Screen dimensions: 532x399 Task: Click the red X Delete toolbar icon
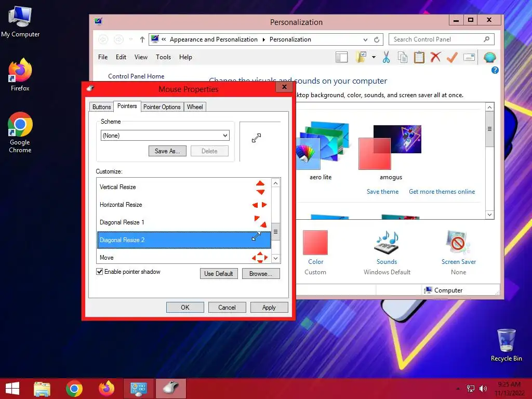click(x=436, y=57)
